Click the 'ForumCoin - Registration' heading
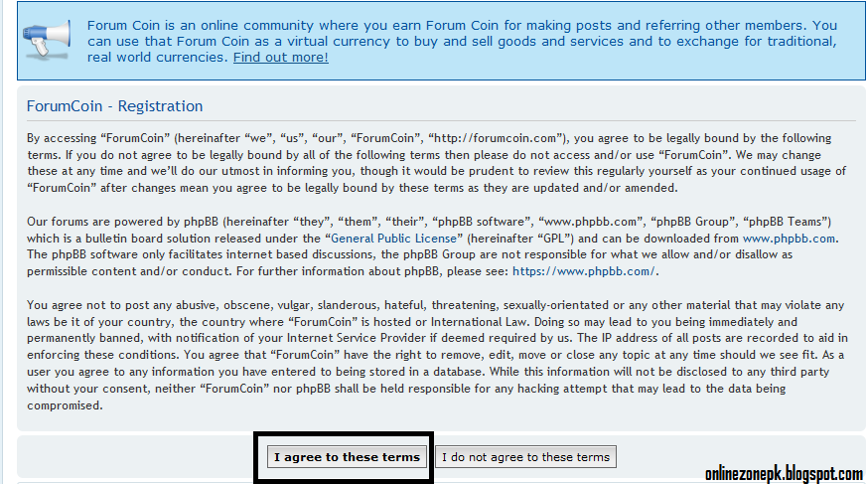The width and height of the screenshot is (868, 484). (114, 105)
